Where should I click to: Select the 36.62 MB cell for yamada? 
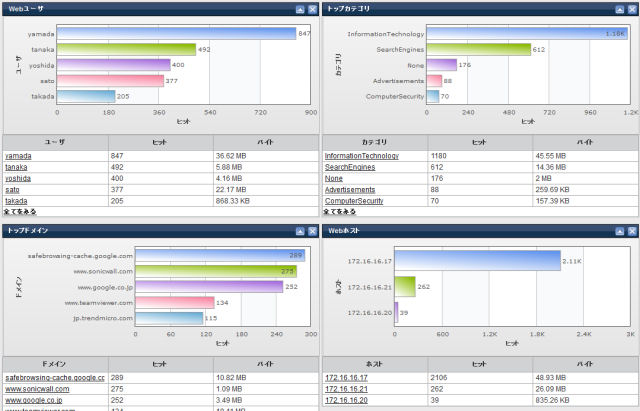[266, 156]
